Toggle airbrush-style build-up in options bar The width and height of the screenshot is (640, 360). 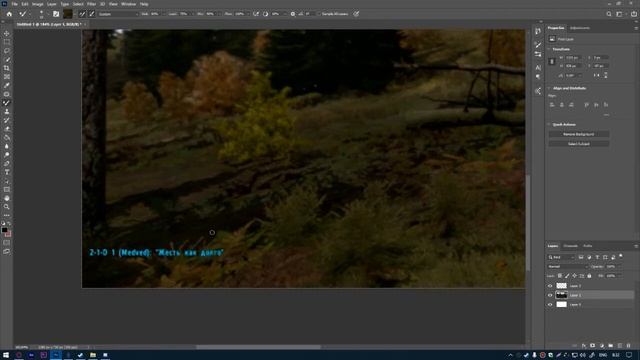point(256,14)
